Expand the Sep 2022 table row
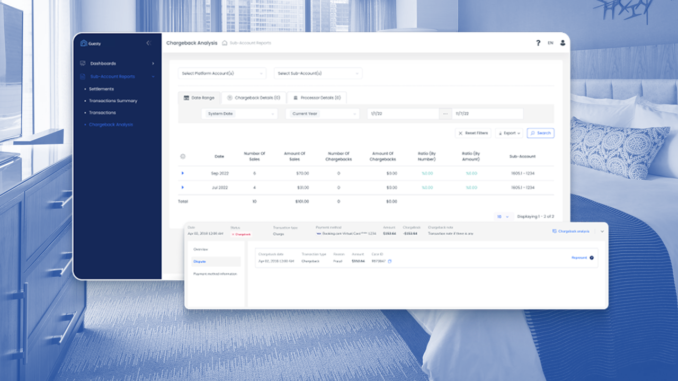 (182, 173)
